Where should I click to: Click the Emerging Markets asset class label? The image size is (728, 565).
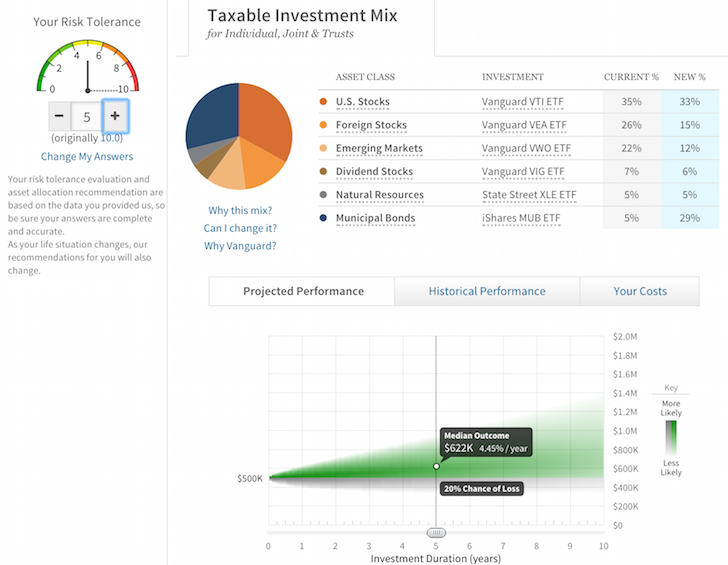click(x=379, y=148)
